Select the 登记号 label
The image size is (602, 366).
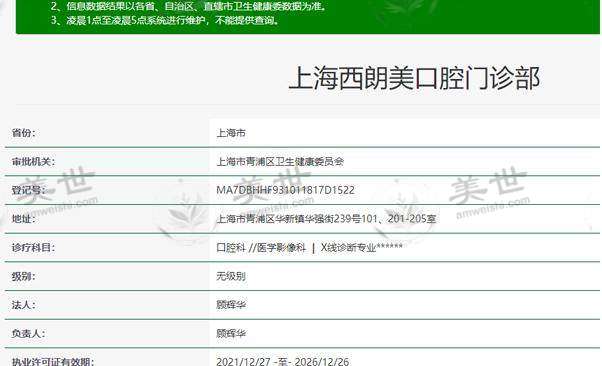pos(28,190)
